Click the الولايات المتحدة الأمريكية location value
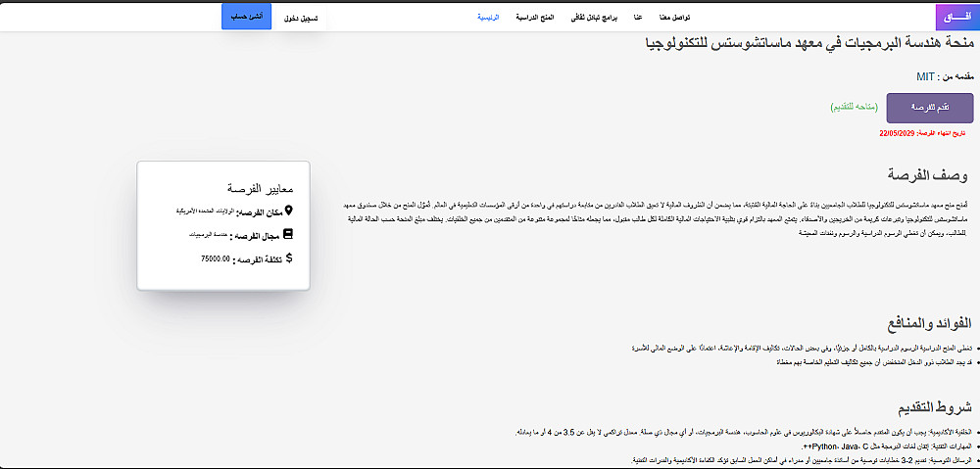Image resolution: width=980 pixels, height=469 pixels. point(205,211)
